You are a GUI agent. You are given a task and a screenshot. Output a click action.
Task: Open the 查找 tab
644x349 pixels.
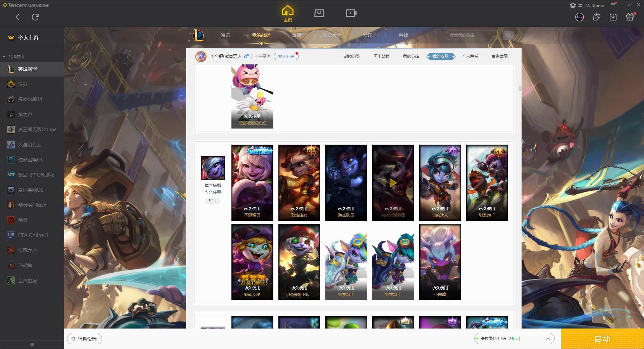pos(403,35)
